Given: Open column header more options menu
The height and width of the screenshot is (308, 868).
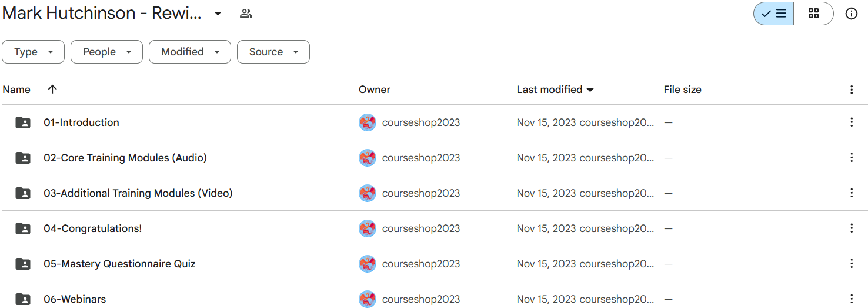Looking at the screenshot, I should tap(851, 90).
